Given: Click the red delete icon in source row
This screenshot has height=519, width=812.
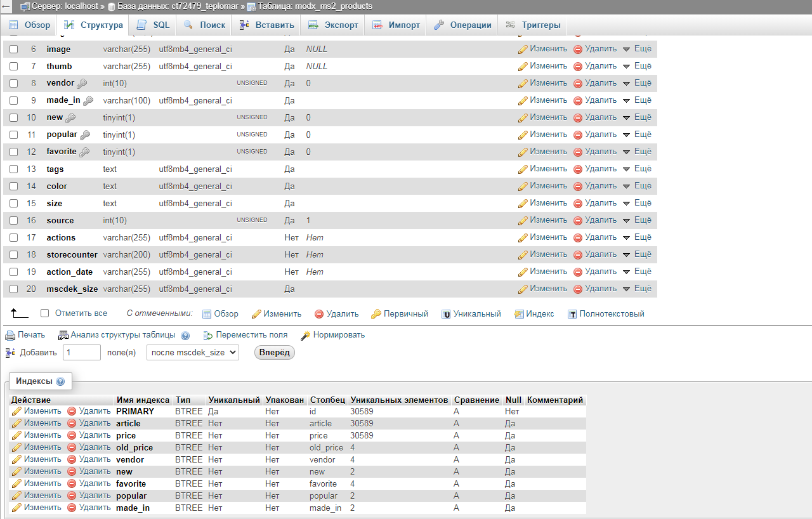Looking at the screenshot, I should pos(578,220).
